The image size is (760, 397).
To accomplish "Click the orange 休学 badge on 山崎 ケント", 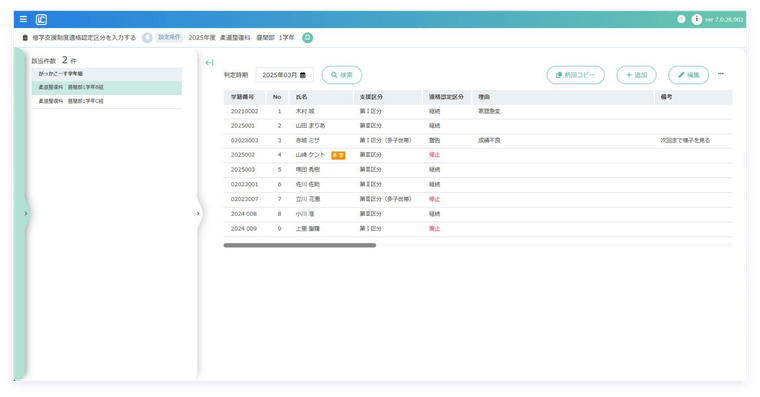I will click(x=338, y=155).
